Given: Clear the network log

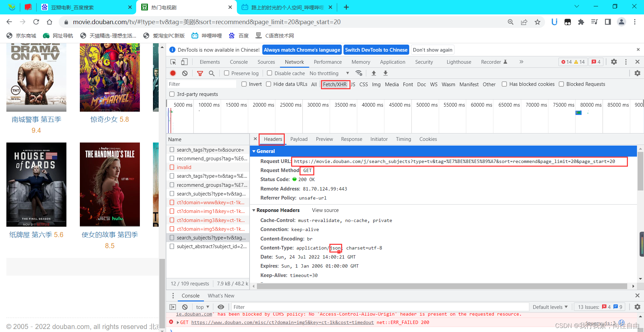Looking at the screenshot, I should tap(185, 73).
